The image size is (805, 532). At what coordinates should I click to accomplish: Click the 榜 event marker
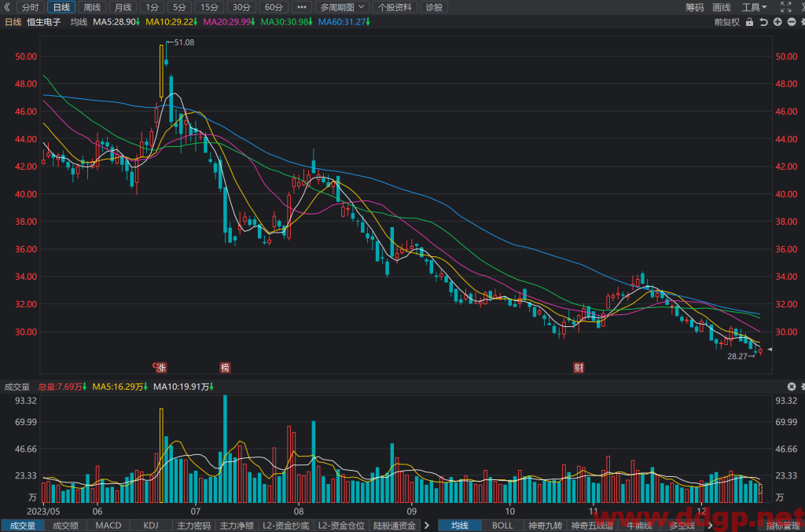(225, 367)
